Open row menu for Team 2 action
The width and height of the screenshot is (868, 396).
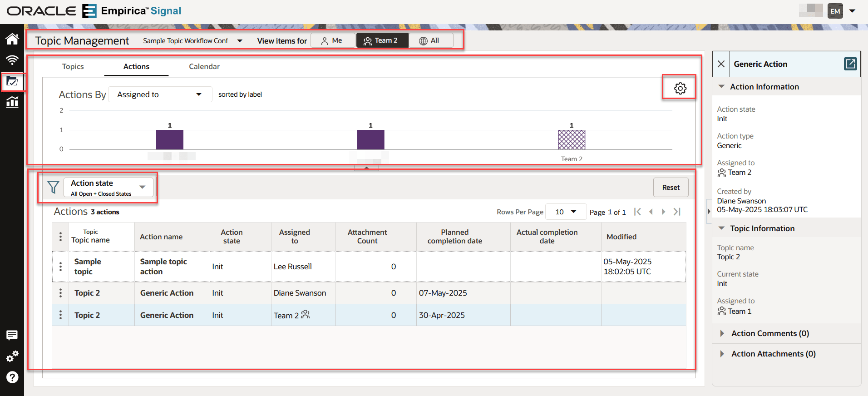pos(60,315)
